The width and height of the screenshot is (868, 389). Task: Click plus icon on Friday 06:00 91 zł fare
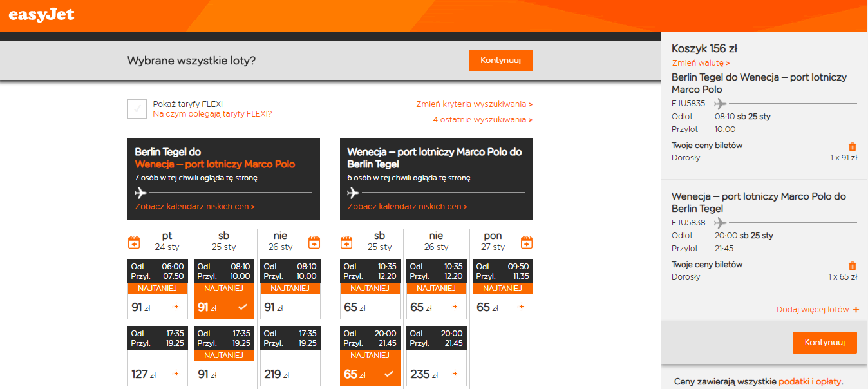click(176, 307)
